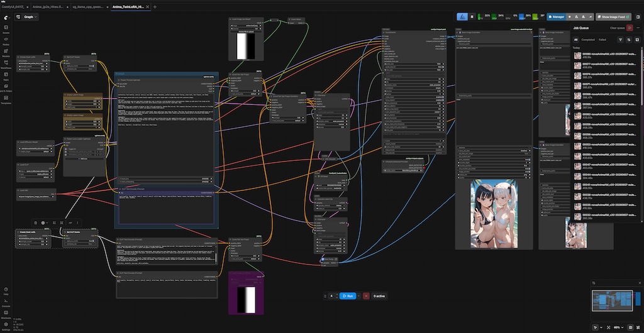Open the Templates sidebar icon

click(x=6, y=100)
